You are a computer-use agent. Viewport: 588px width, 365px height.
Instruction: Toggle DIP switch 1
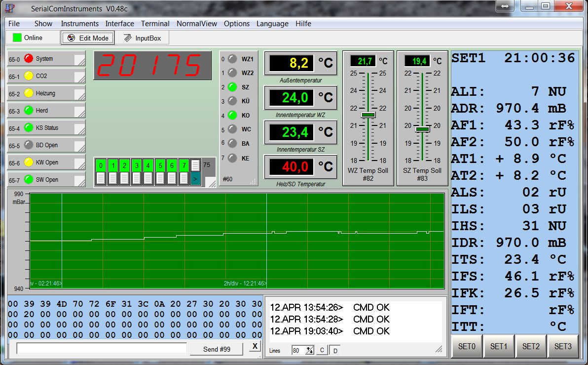point(113,172)
